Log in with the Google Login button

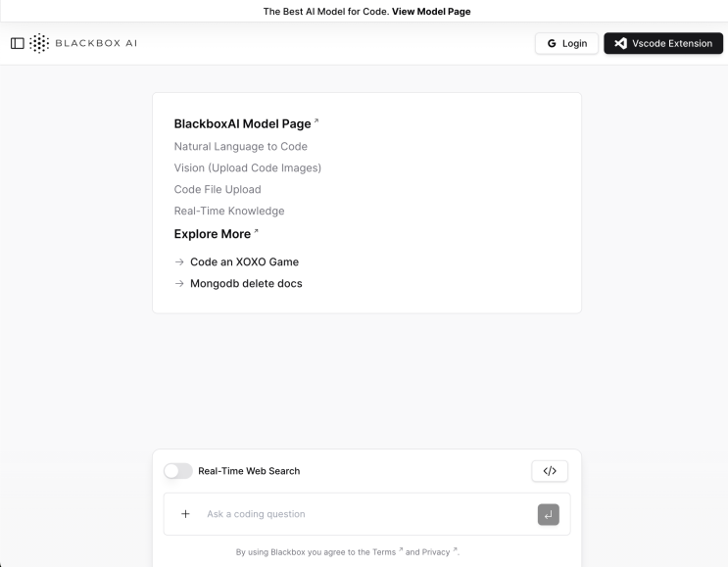(566, 43)
